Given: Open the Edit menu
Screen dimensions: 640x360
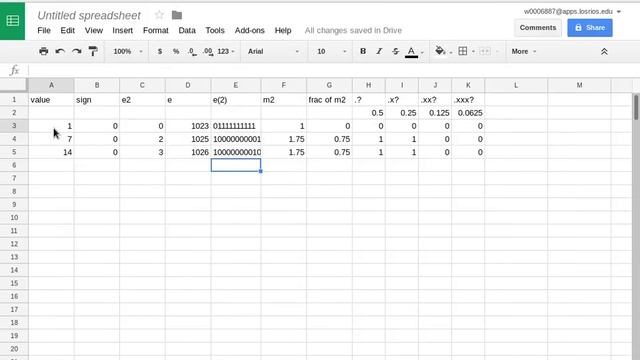Looking at the screenshot, I should pyautogui.click(x=67, y=30).
